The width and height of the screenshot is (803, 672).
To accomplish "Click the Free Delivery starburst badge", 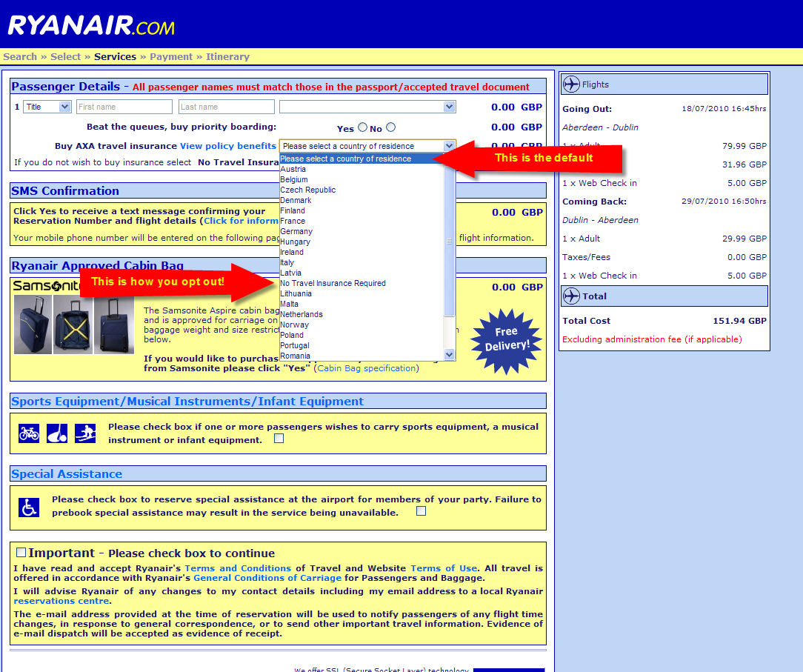I will point(506,341).
